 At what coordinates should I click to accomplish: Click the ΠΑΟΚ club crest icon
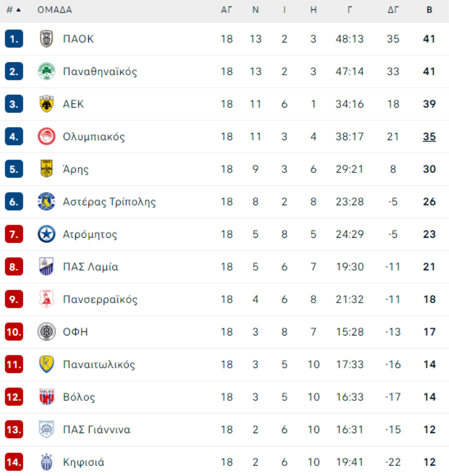click(46, 39)
